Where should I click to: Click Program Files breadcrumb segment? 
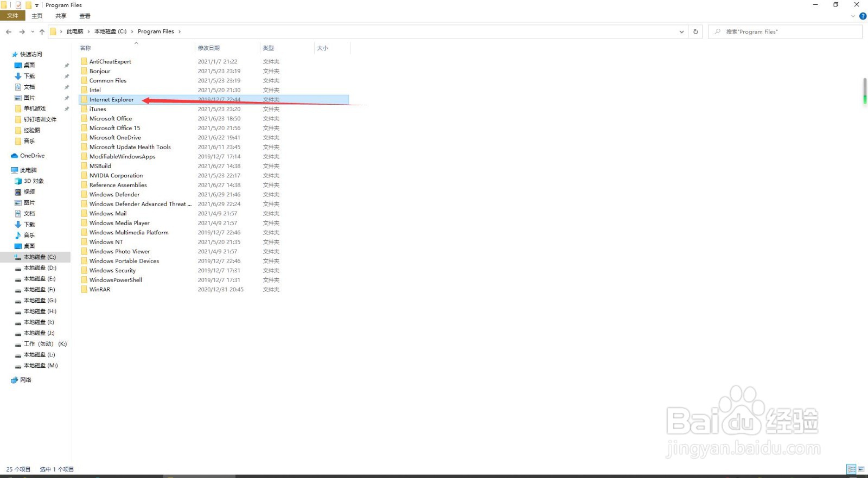[156, 31]
